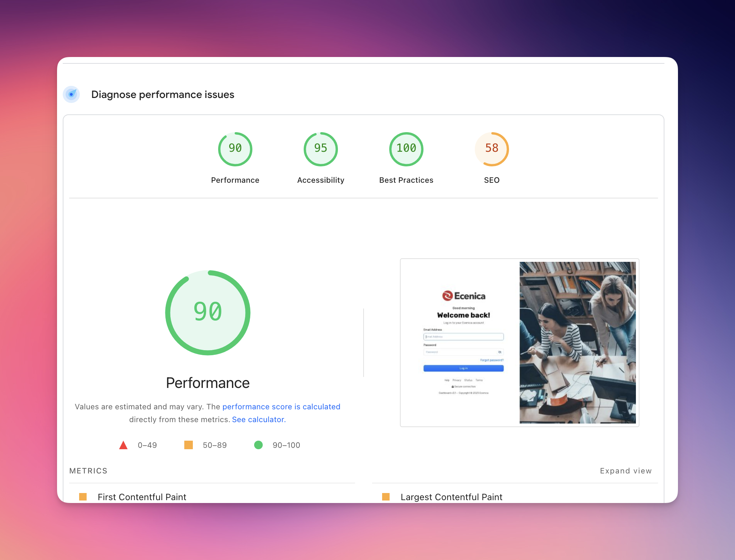Jump to Performance category label

(x=235, y=180)
